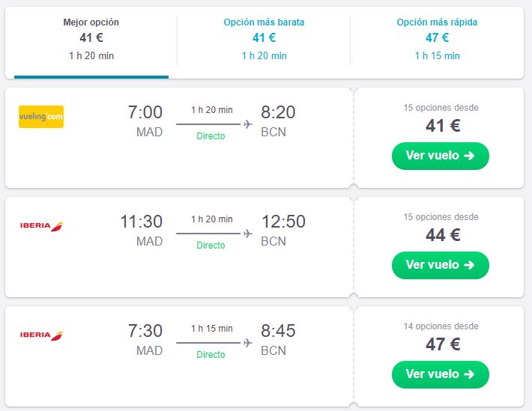The width and height of the screenshot is (532, 411).
Task: Click the 8:45 arrival time at BCN
Action: point(278,331)
